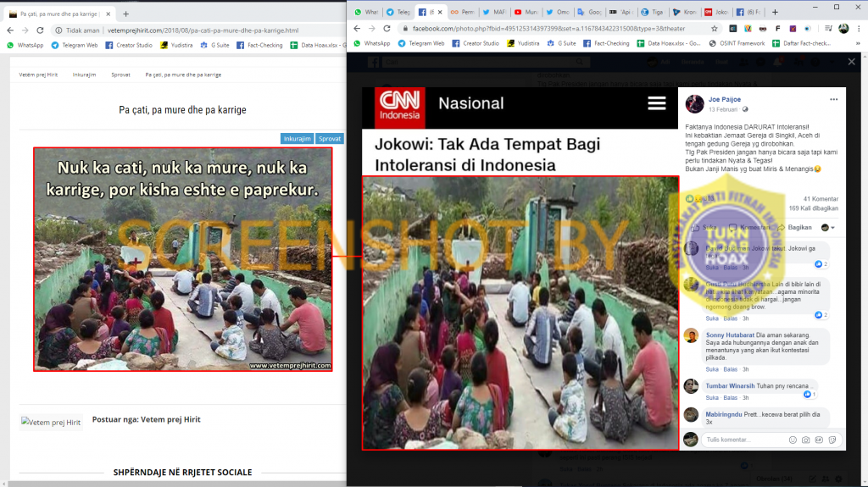Switch to Telegram tab in right browser
This screenshot has width=868, height=487.
(x=398, y=12)
